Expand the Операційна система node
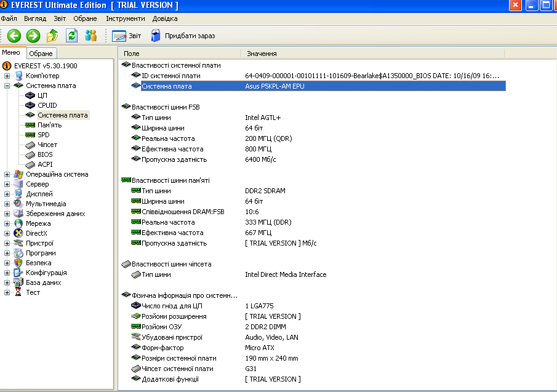Viewport: 557px width, 392px height. (7, 174)
